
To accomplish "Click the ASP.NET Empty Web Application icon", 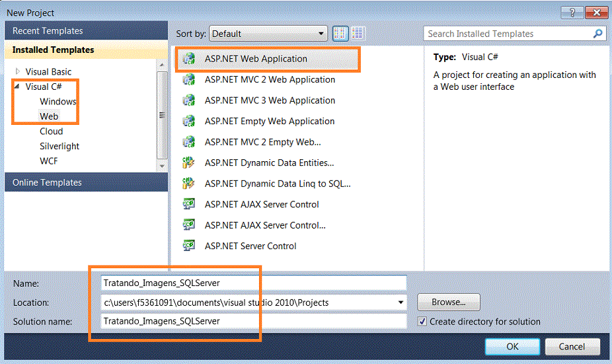I will (189, 122).
